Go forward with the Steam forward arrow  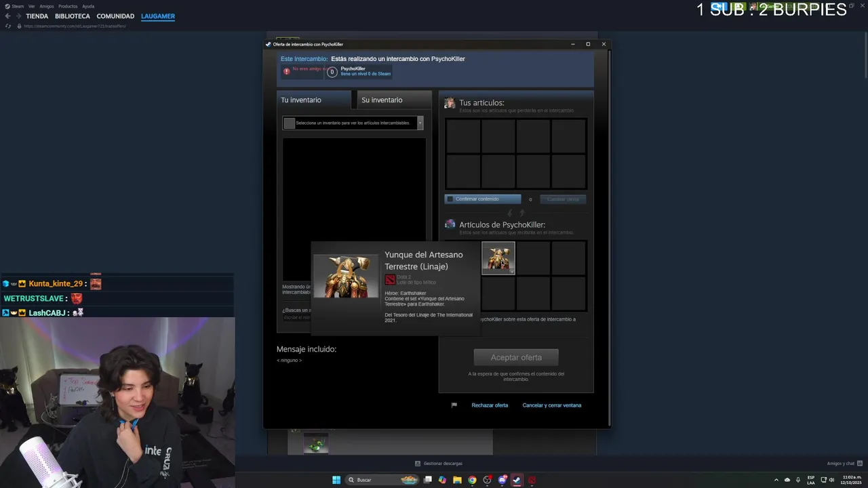pos(18,16)
